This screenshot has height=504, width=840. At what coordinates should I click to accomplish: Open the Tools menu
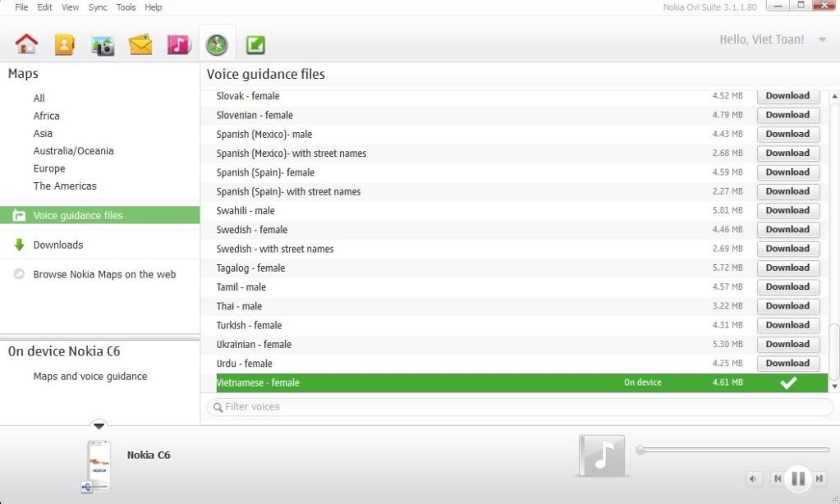pos(126,7)
